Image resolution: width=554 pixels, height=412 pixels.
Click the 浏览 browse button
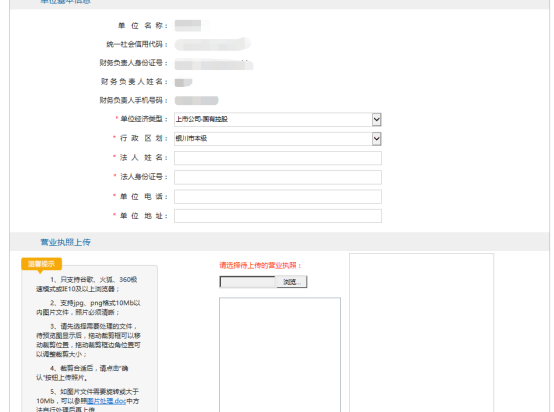tap(291, 282)
